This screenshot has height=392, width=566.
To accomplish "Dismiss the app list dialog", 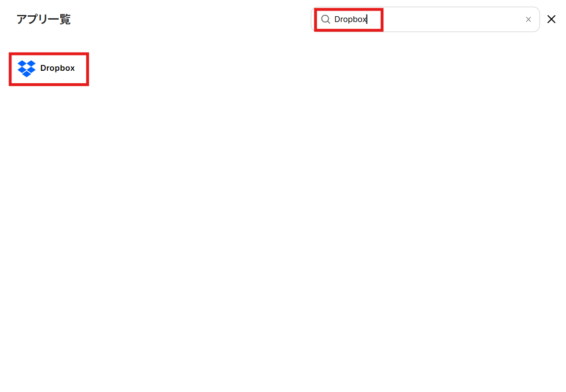I will click(551, 19).
